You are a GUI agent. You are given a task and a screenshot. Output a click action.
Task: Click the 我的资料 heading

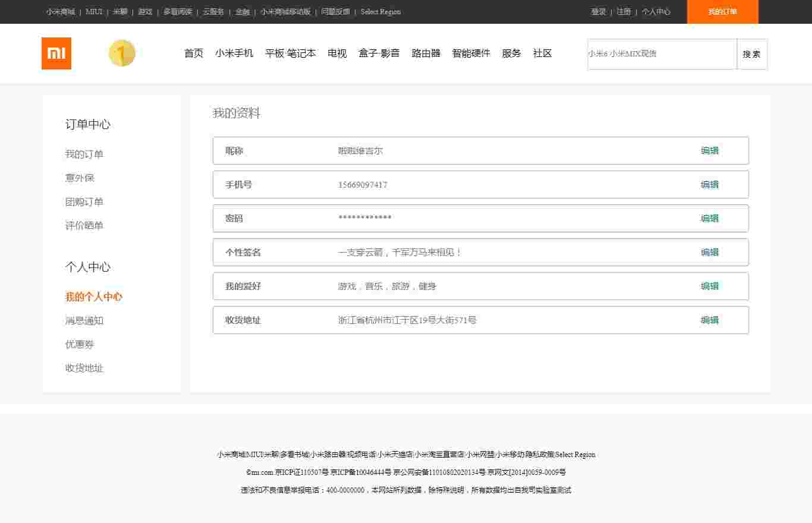(237, 114)
